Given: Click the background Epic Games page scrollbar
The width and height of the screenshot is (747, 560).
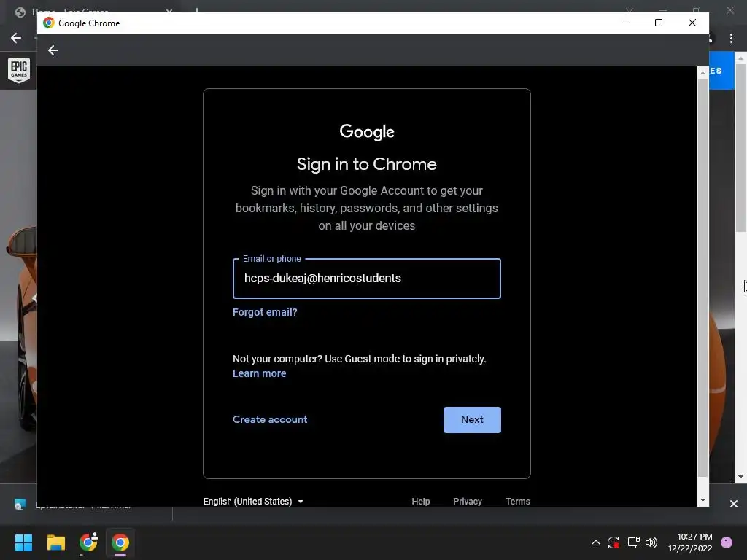Looking at the screenshot, I should 740,147.
